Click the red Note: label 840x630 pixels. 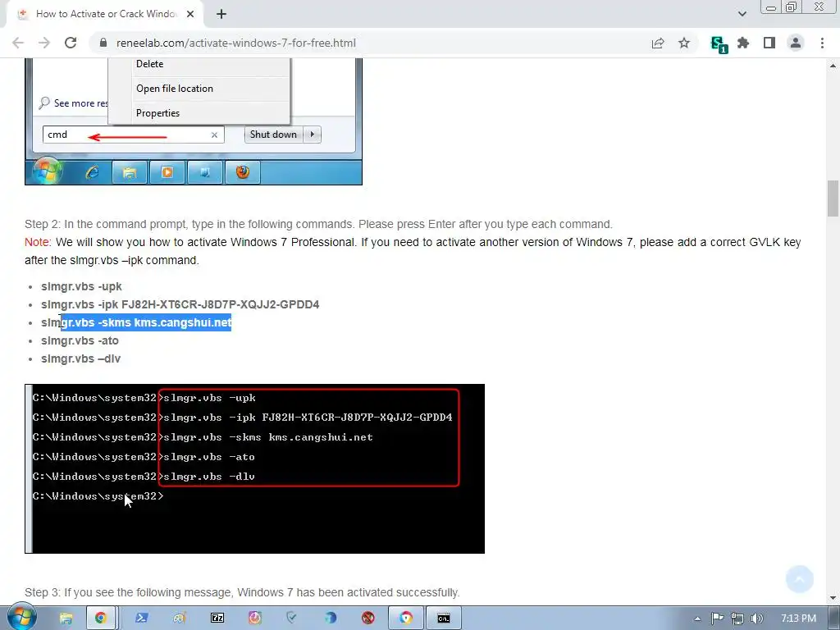pos(38,242)
